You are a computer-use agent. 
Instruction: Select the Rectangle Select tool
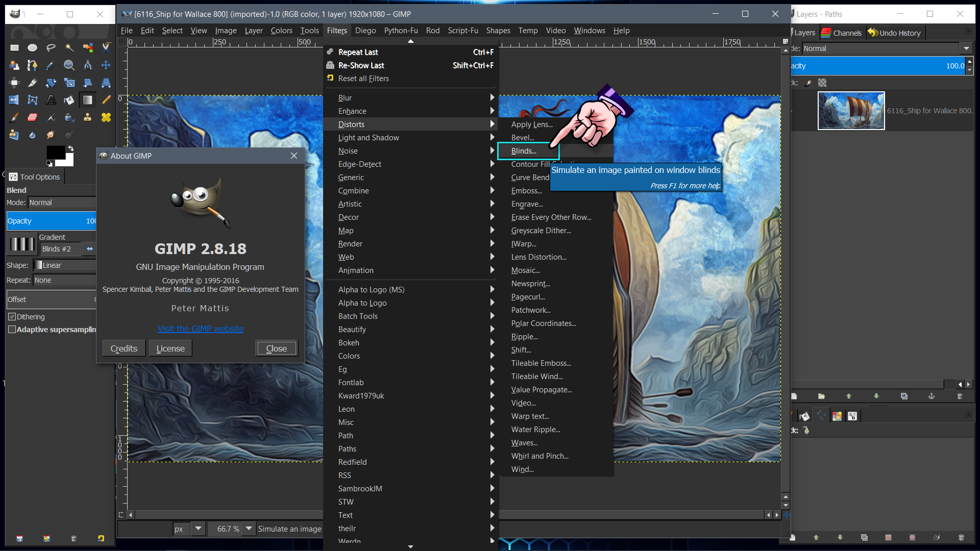[x=14, y=47]
